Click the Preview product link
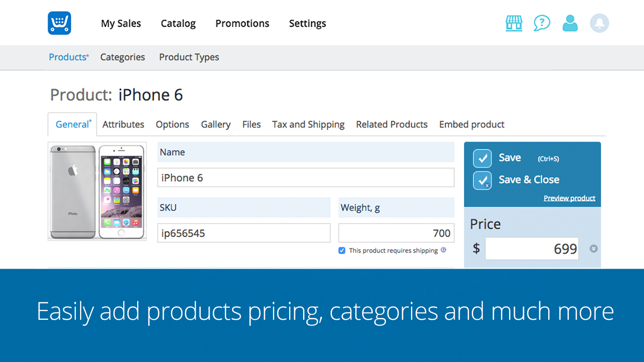This screenshot has height=362, width=644. click(569, 198)
